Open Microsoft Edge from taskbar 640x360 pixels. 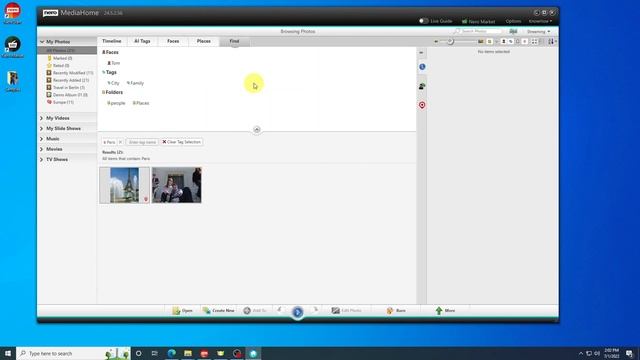171,353
